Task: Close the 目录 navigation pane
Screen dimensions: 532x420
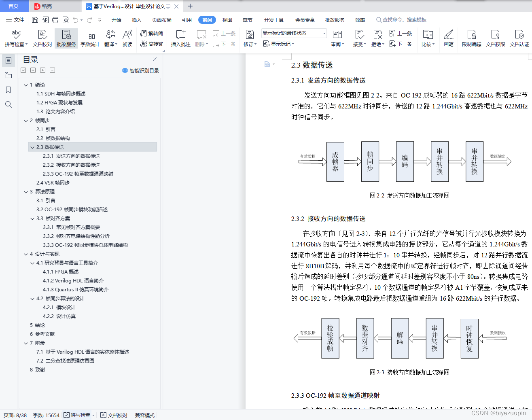Action: click(x=155, y=59)
